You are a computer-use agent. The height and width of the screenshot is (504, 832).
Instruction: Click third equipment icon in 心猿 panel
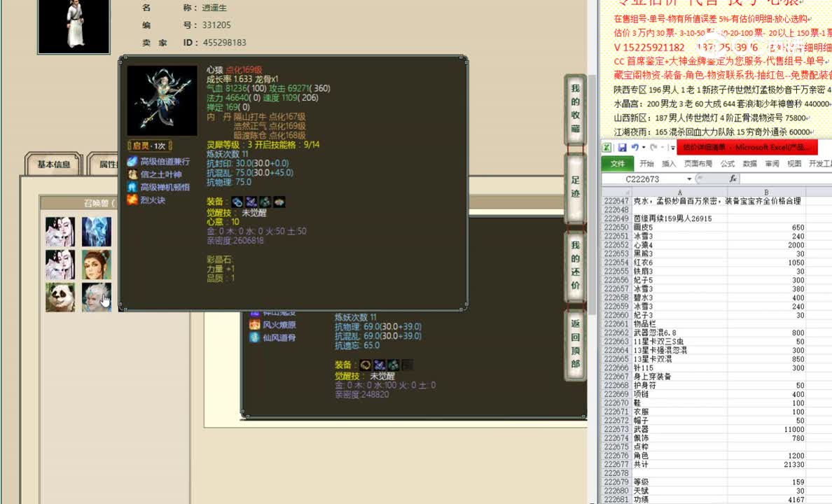(265, 202)
